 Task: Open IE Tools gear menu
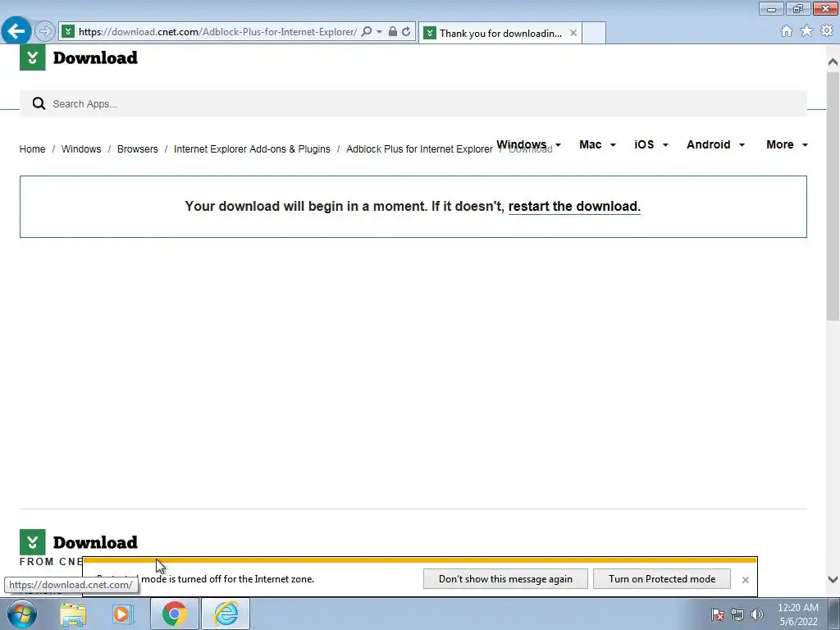click(x=827, y=31)
